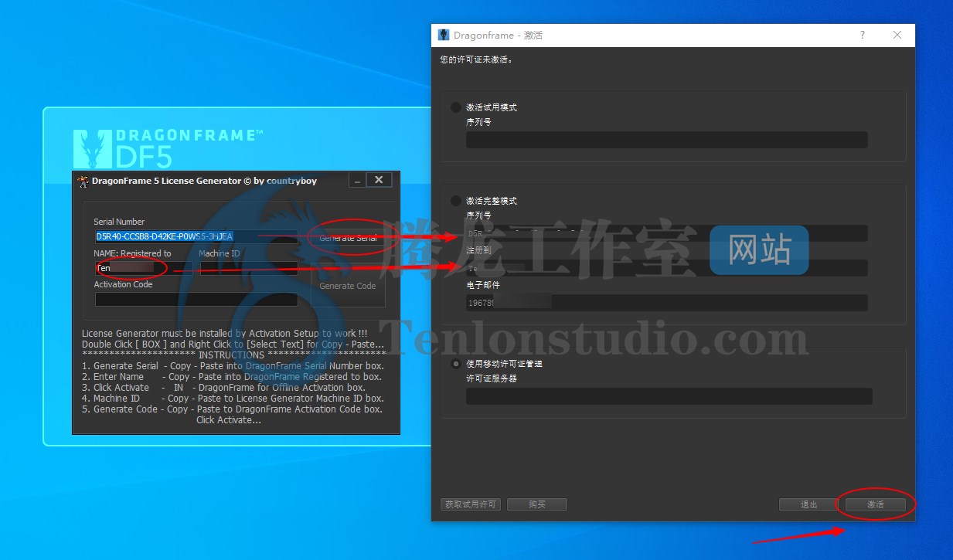Click the 电子邮件 email input field

[x=666, y=303]
